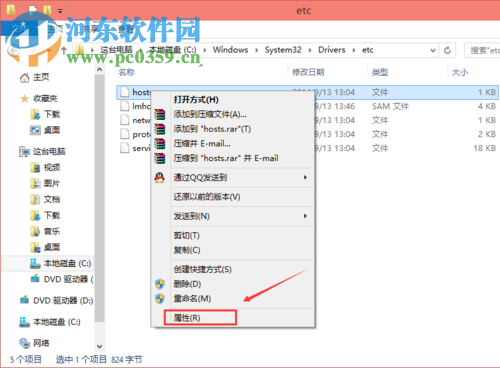Click sidebar scrollbar up arrow
Screen dimensions: 500x368
pyautogui.click(x=99, y=70)
